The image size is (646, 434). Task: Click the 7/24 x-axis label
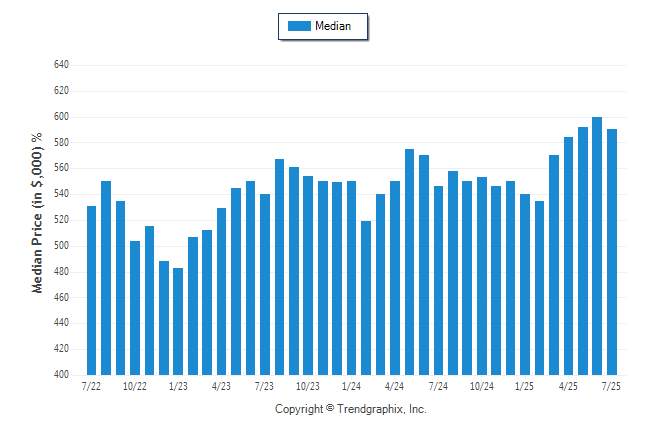[x=438, y=386]
